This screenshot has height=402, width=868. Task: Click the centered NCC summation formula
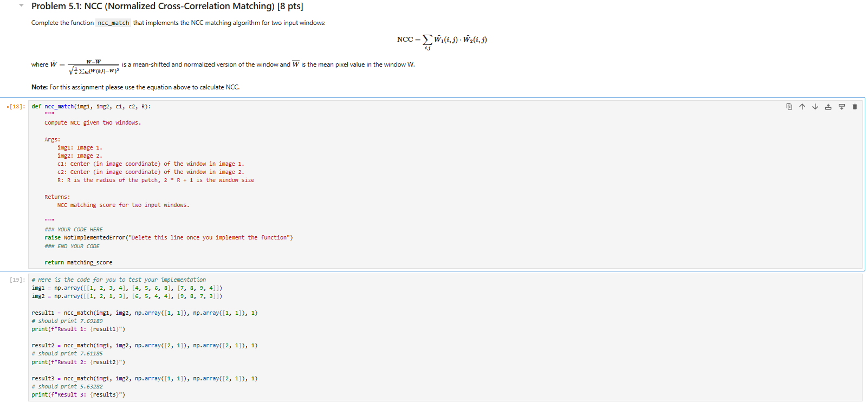[442, 41]
